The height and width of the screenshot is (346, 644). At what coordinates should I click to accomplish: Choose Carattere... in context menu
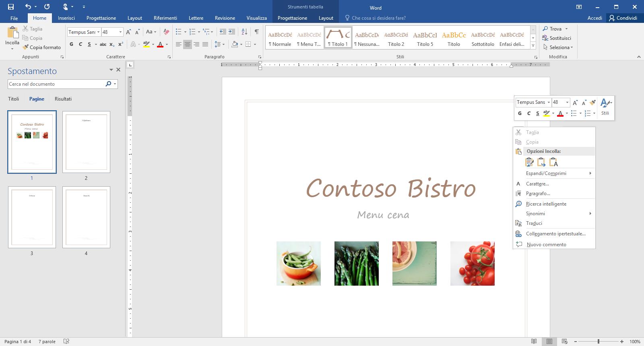pos(555,183)
